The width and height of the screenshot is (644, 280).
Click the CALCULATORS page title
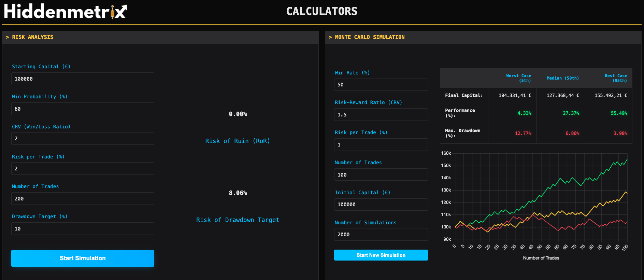click(321, 11)
